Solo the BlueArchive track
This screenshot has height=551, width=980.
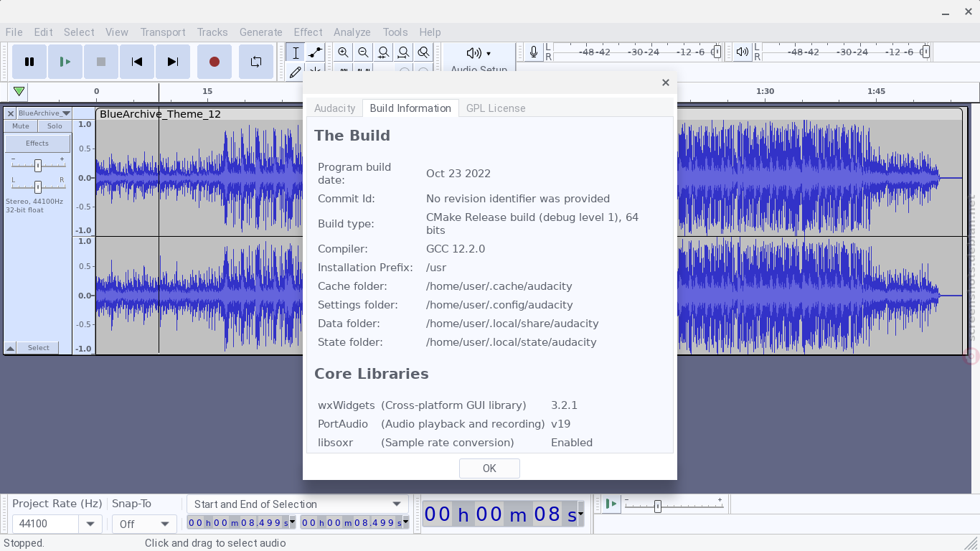[55, 126]
